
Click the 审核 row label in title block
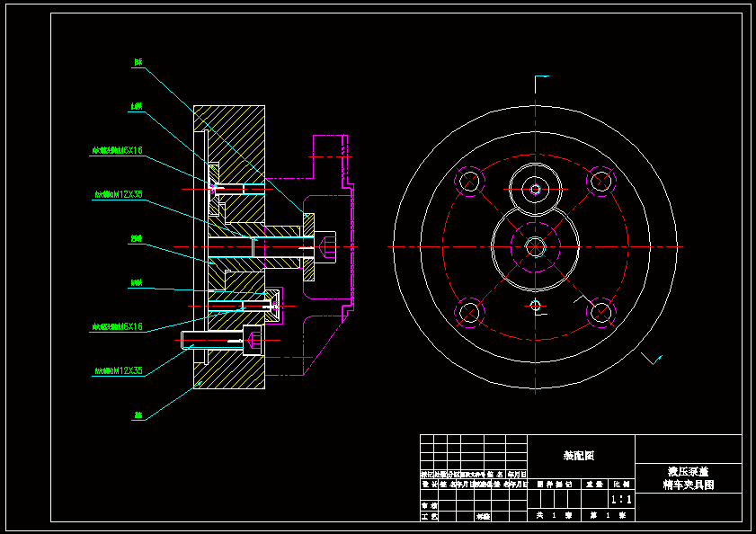pos(429,505)
